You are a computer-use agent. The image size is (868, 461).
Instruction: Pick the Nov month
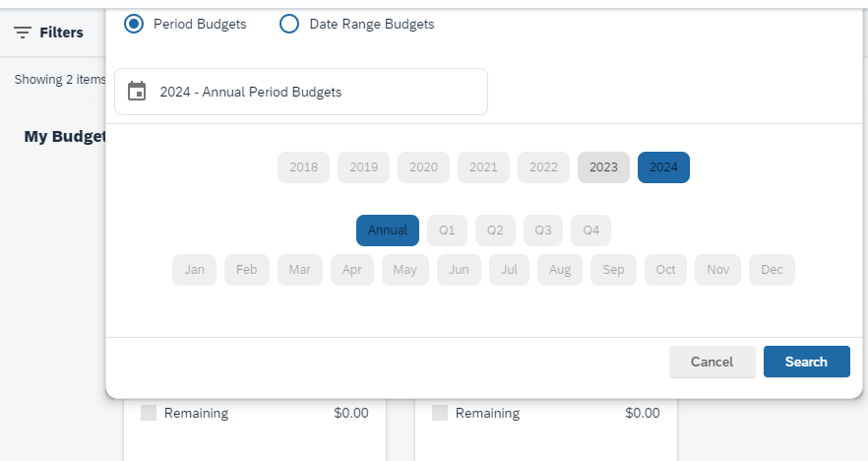(x=718, y=270)
